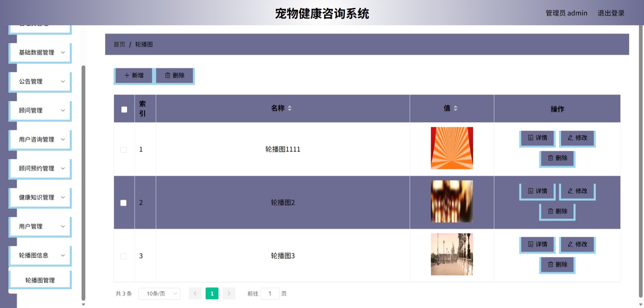Expand the 公告管理 menu chevron
The width and height of the screenshot is (644, 308).
point(63,81)
